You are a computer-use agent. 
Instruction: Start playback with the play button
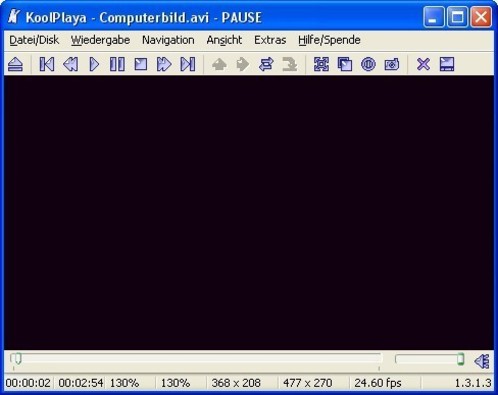pyautogui.click(x=94, y=64)
